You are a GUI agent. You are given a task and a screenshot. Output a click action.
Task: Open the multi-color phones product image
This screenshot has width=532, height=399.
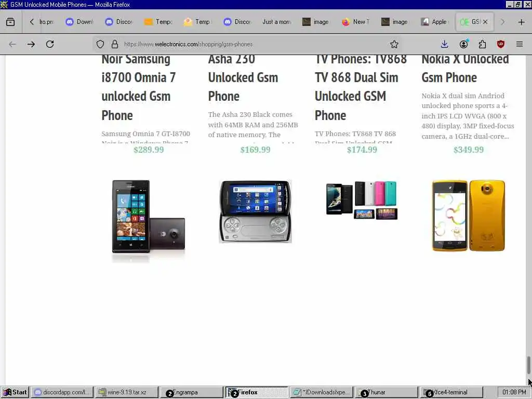[x=362, y=200]
